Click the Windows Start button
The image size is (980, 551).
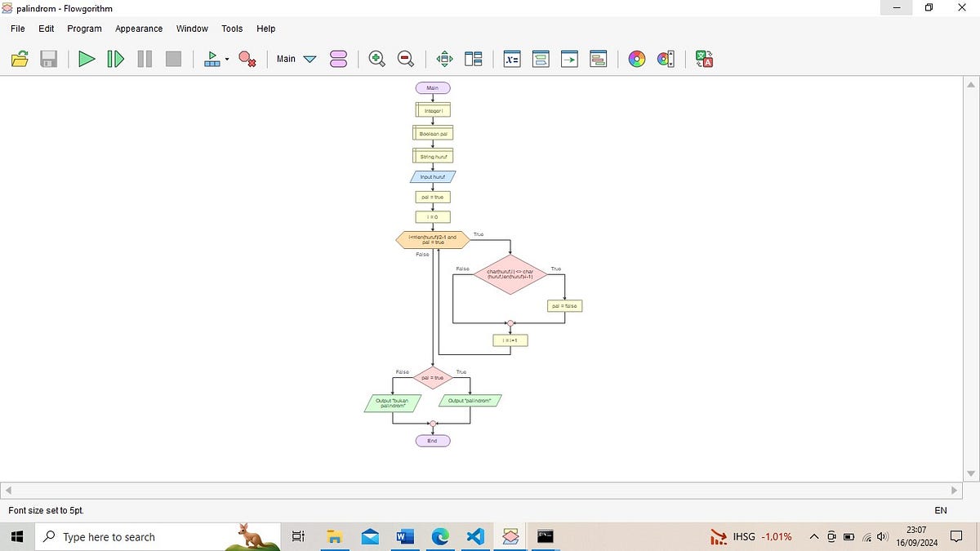pyautogui.click(x=18, y=536)
